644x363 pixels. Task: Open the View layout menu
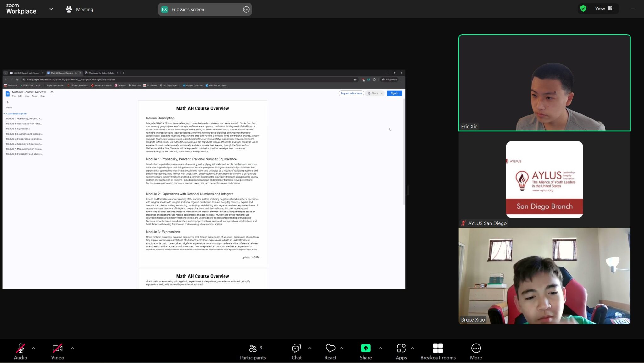coord(604,8)
